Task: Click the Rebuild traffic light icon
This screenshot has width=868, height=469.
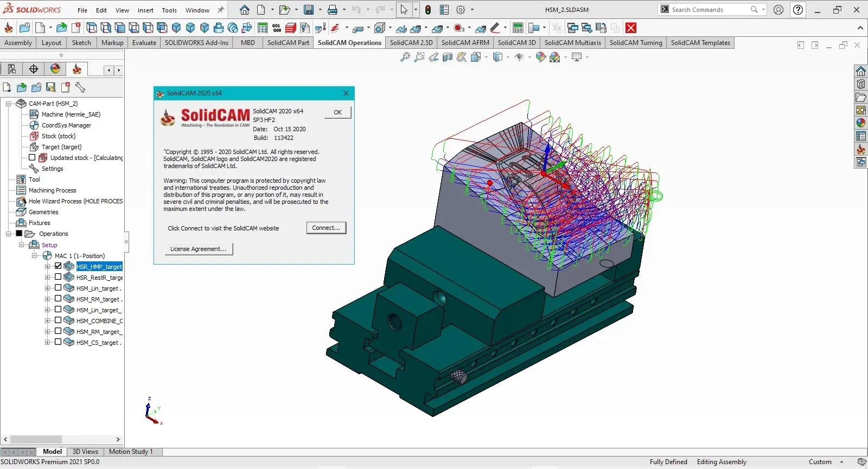Action: coord(428,10)
